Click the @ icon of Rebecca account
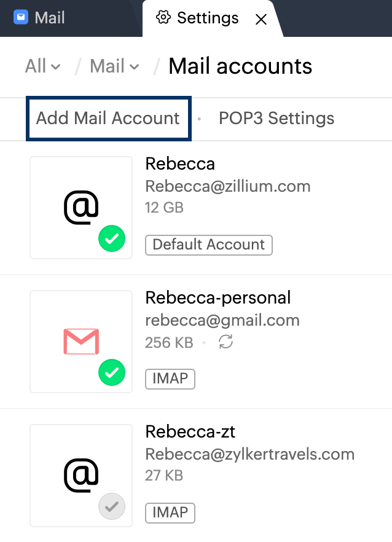The image size is (392, 542). (81, 208)
